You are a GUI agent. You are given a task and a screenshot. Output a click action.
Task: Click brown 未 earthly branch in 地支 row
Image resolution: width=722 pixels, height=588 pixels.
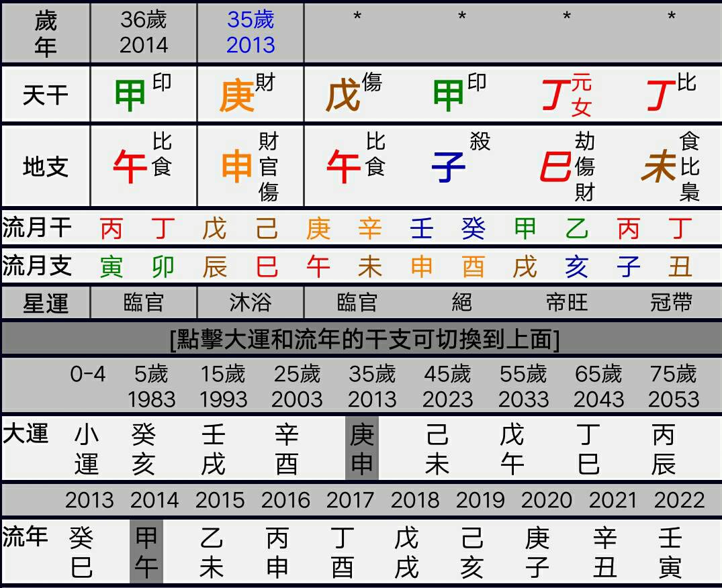tap(660, 166)
